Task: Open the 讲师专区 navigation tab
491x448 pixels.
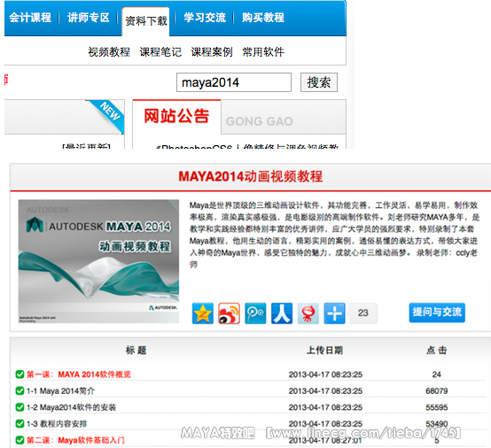Action: coord(89,18)
